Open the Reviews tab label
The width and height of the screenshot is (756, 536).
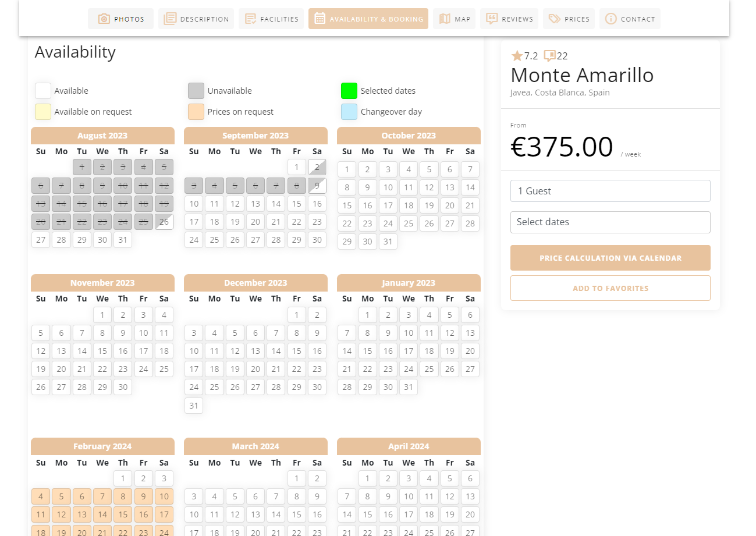point(517,19)
